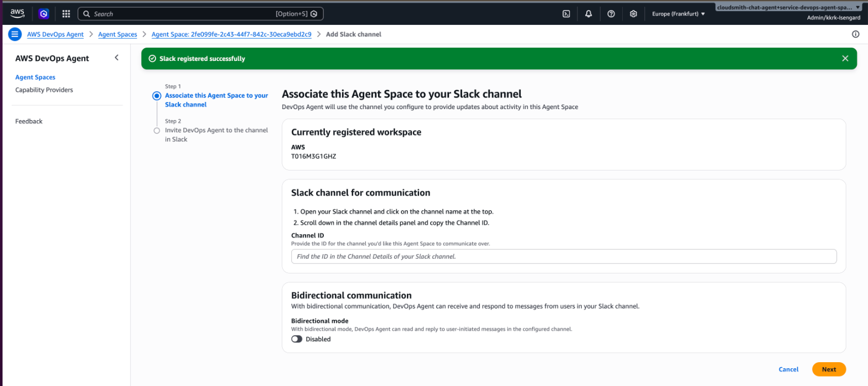Select Step 1 Associate this Agent Space
Image resolution: width=868 pixels, height=386 pixels.
216,100
